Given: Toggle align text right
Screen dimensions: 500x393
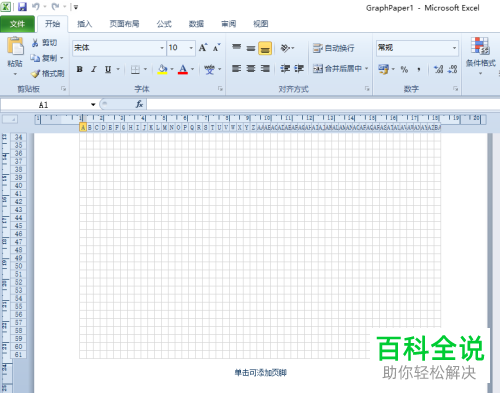Looking at the screenshot, I should 265,69.
